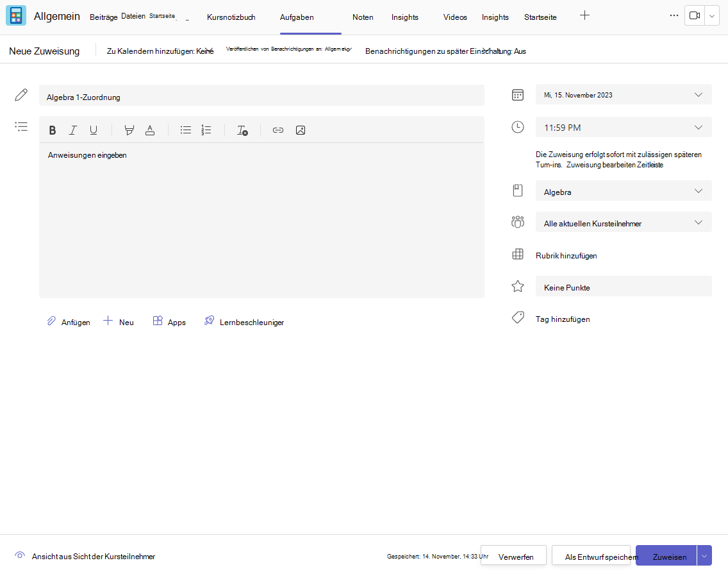Insert an image into instructions

pos(301,130)
